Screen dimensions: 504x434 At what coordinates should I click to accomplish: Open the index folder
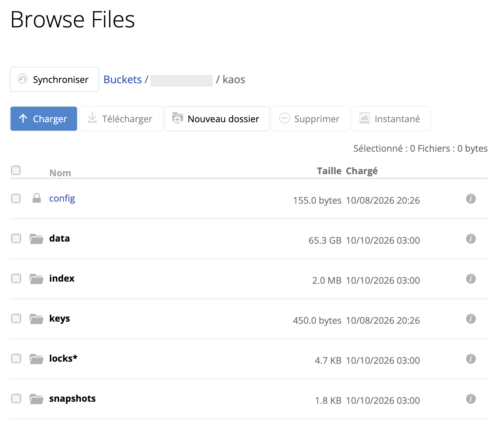coord(62,278)
